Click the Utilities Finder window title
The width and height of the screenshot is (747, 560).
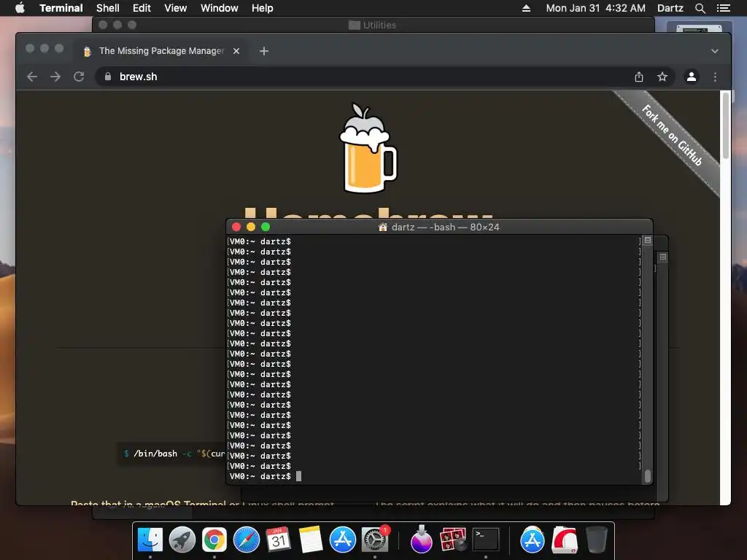tap(373, 26)
